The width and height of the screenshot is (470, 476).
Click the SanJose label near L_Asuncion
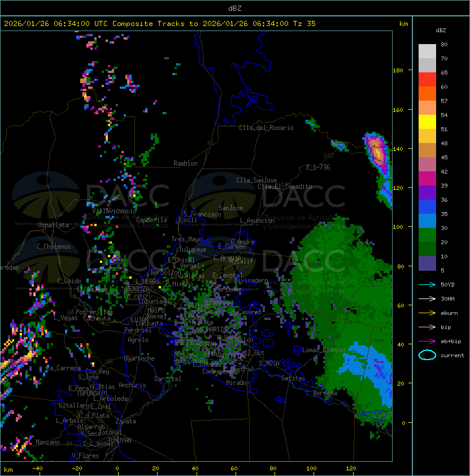(230, 208)
